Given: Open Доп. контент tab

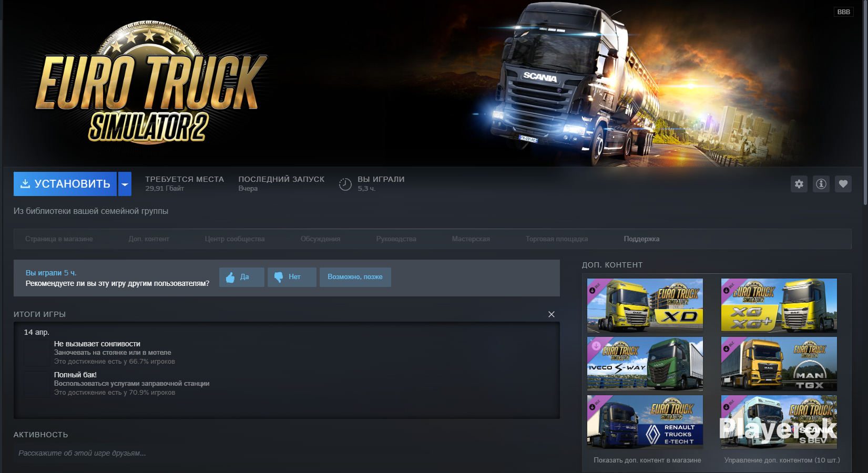Looking at the screenshot, I should click(149, 239).
